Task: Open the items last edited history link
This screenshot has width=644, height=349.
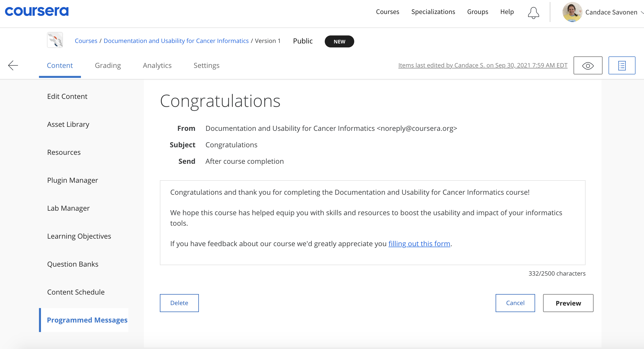Action: 482,65
